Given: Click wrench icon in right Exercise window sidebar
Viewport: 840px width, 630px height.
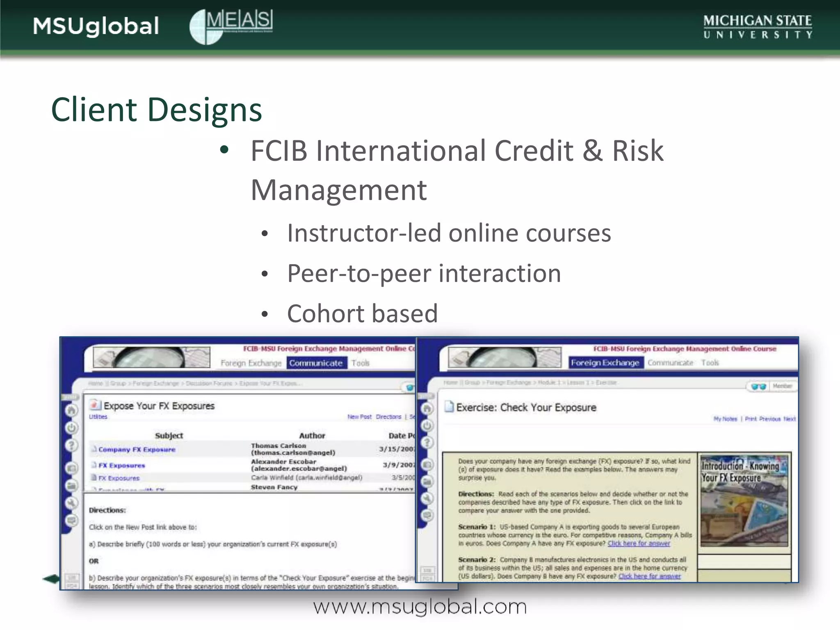Looking at the screenshot, I should [x=427, y=498].
